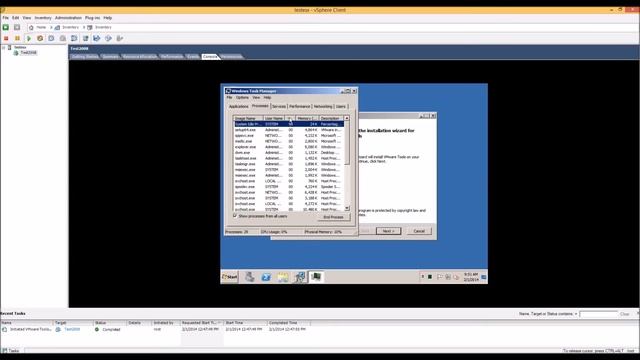Click the Connect USB device toolbar icon

[120, 38]
